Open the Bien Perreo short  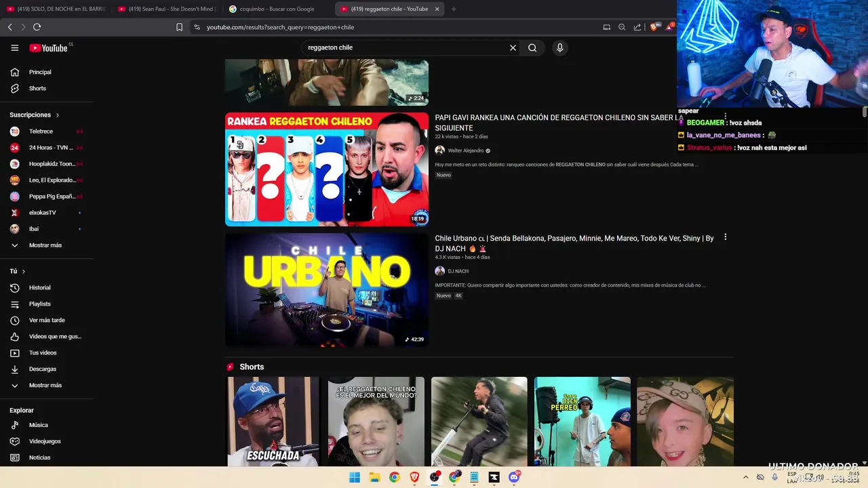click(x=583, y=422)
